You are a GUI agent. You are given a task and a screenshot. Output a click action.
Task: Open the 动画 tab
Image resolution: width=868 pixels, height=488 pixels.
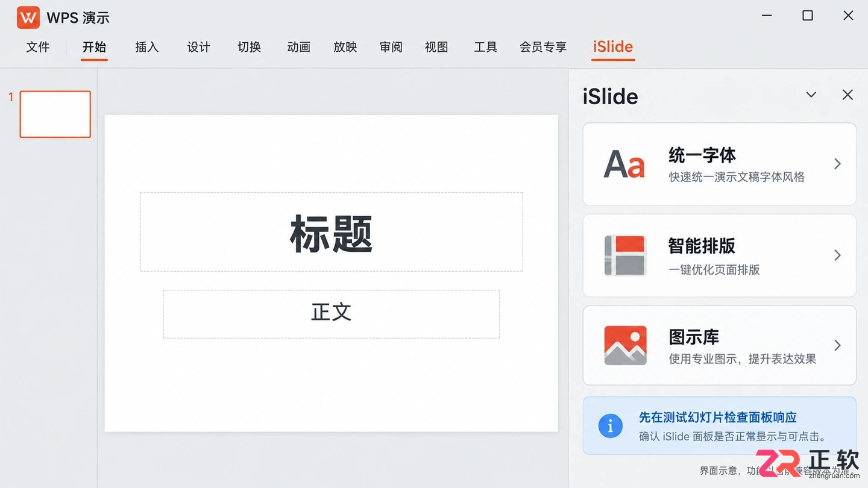[x=299, y=47]
